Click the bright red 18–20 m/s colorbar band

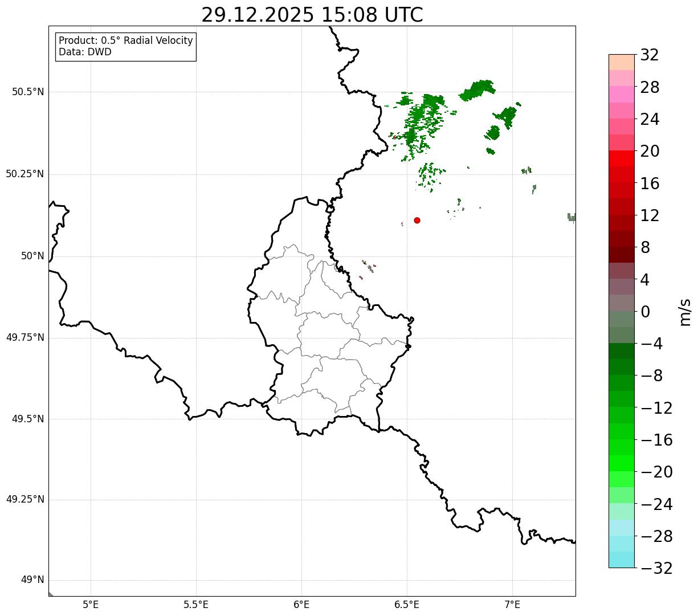pos(622,158)
